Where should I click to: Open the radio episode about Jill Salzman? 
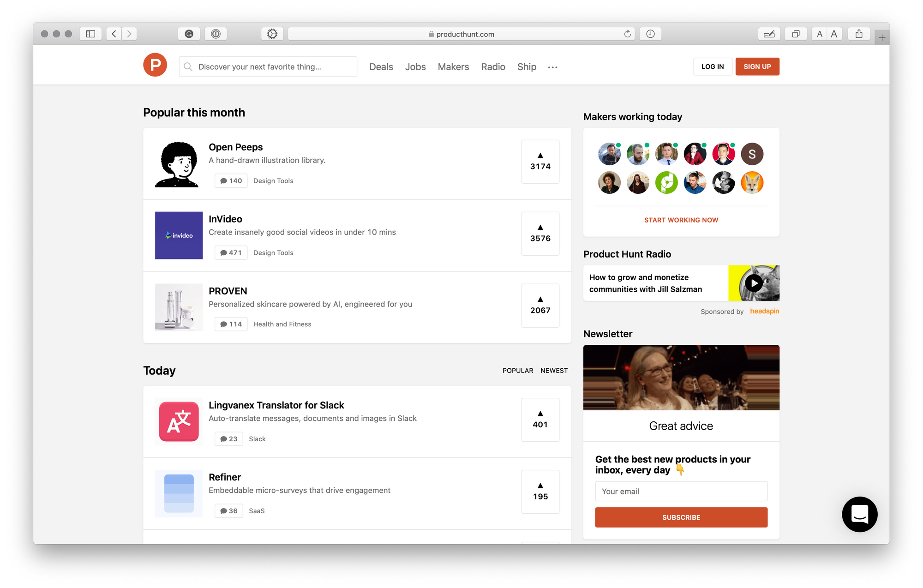pyautogui.click(x=645, y=283)
